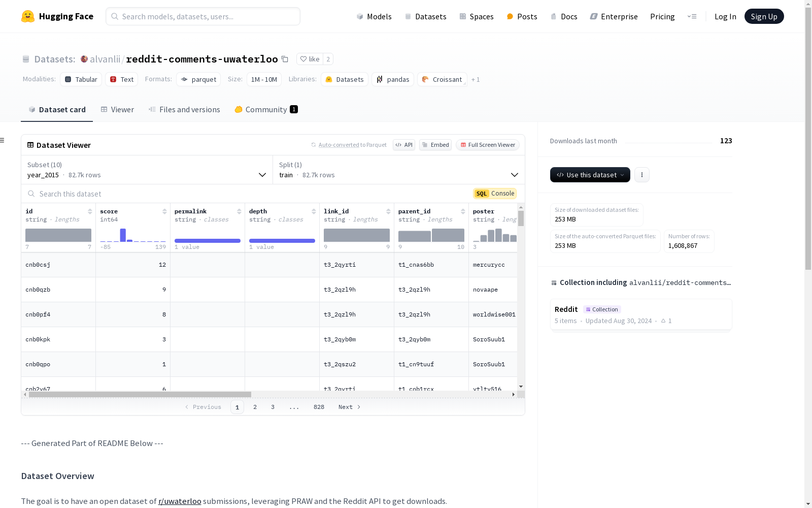
Task: Click the pandas library tag
Action: click(x=393, y=79)
